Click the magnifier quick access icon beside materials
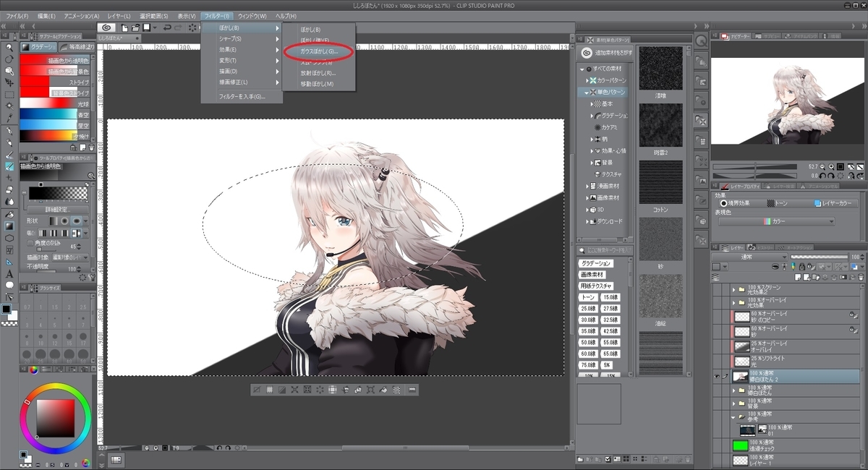This screenshot has width=868, height=470. tap(700, 41)
